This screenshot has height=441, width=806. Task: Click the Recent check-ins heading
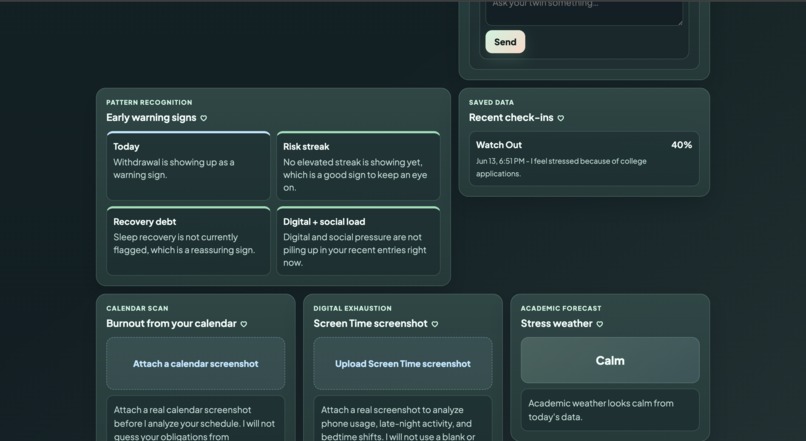click(x=511, y=118)
